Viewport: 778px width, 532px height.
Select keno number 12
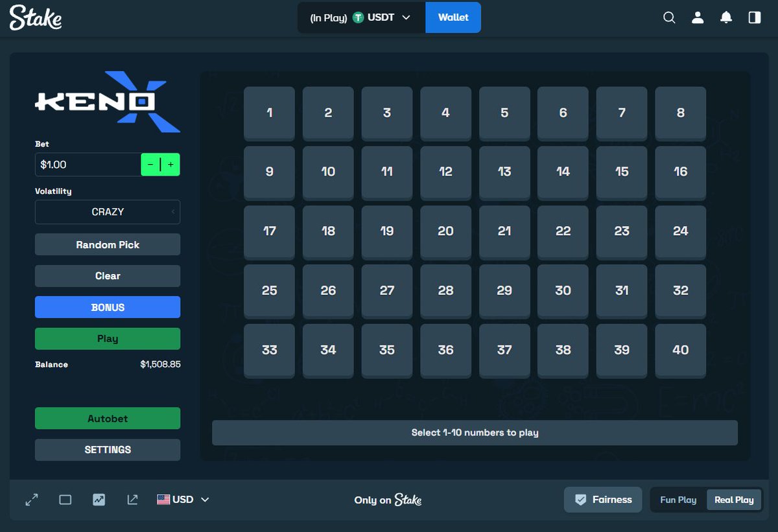445,172
